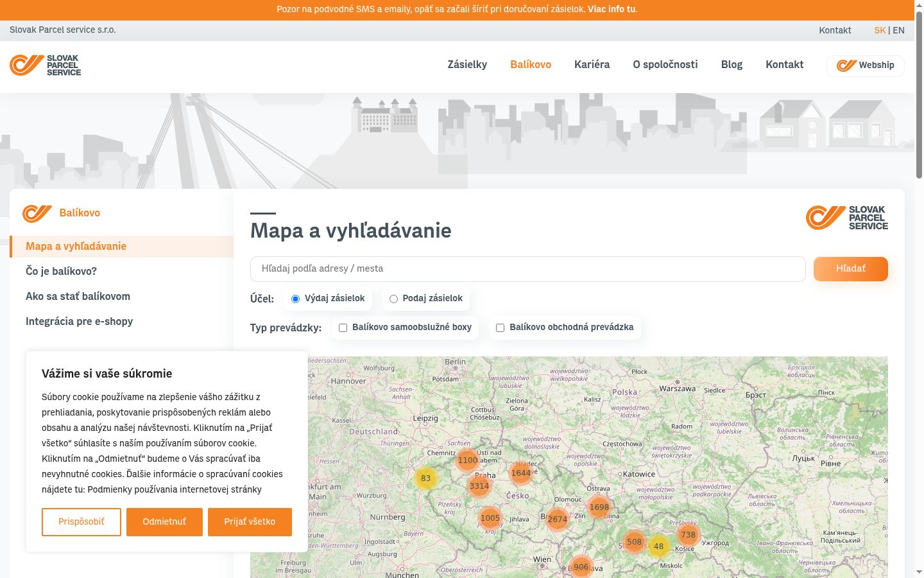This screenshot has height=578, width=924.
Task: Click the Mapa a vyhľadávanie heading
Action: click(x=350, y=231)
